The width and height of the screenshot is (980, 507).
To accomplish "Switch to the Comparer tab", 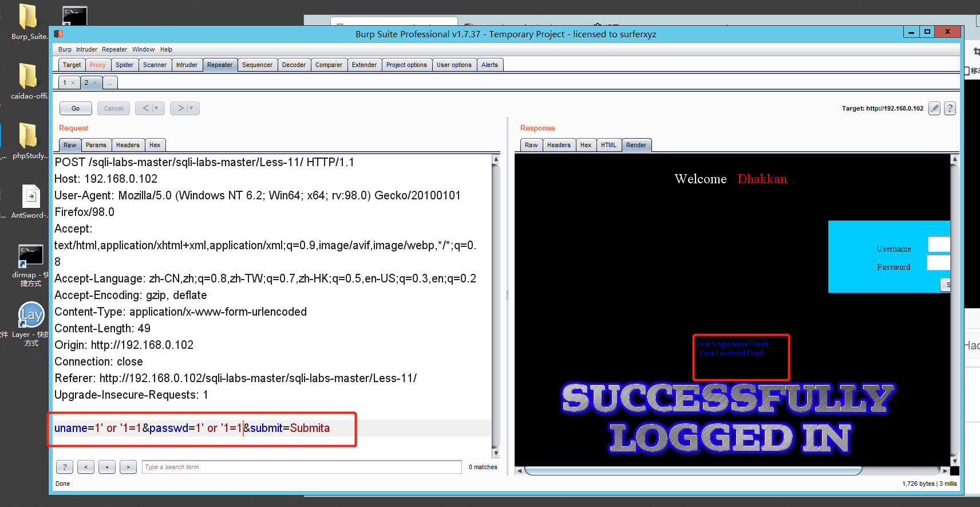I will (329, 65).
